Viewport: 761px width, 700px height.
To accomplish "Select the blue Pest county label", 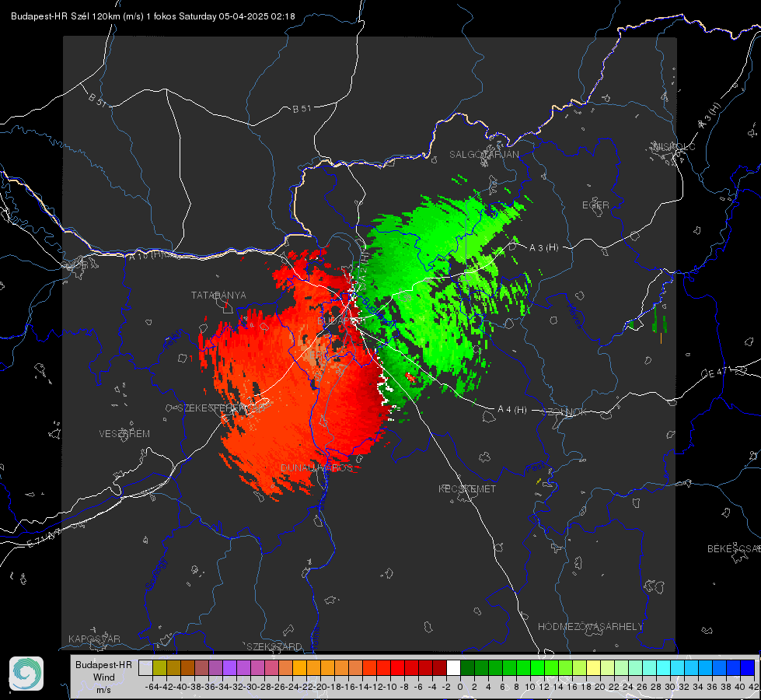I will tap(535, 468).
